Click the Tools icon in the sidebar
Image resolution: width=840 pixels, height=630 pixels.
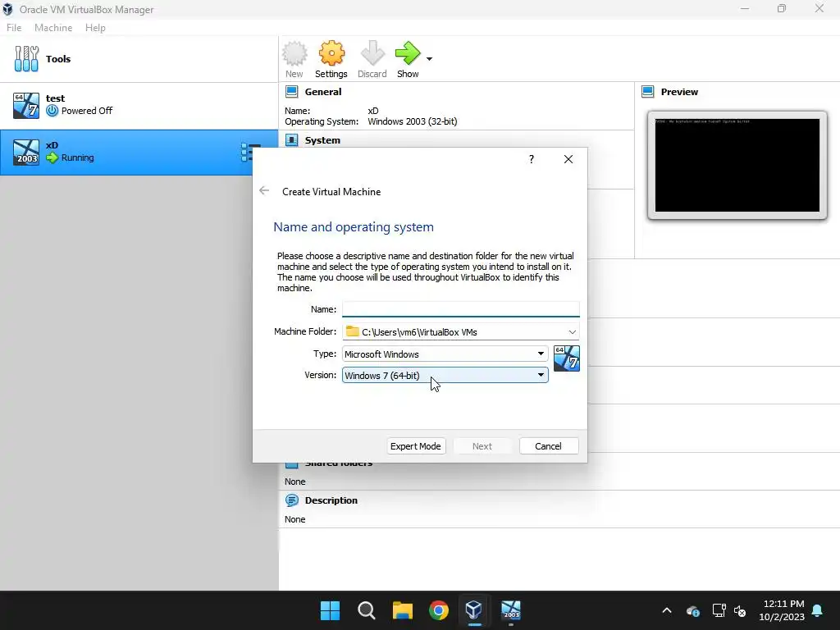pos(26,58)
